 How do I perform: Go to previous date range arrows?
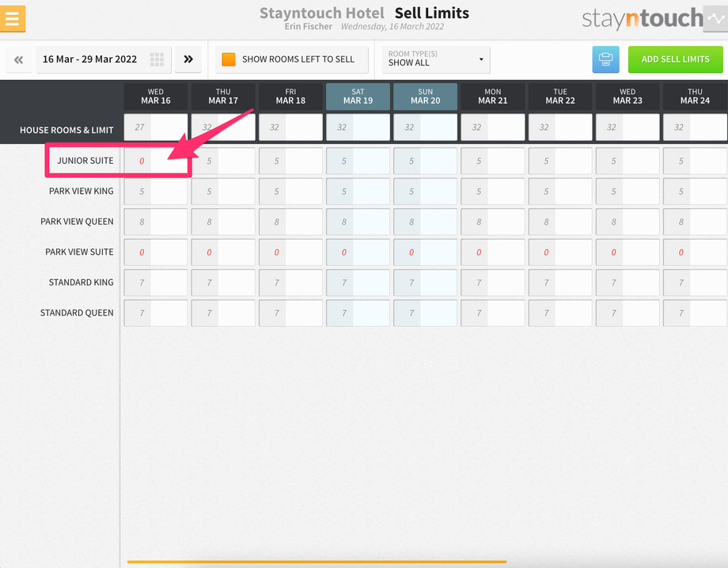pos(18,59)
